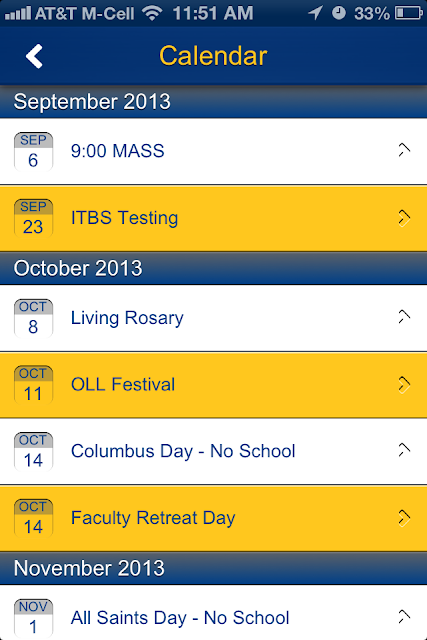The image size is (427, 640).
Task: Tap the Wi-Fi signal icon
Action: [152, 13]
